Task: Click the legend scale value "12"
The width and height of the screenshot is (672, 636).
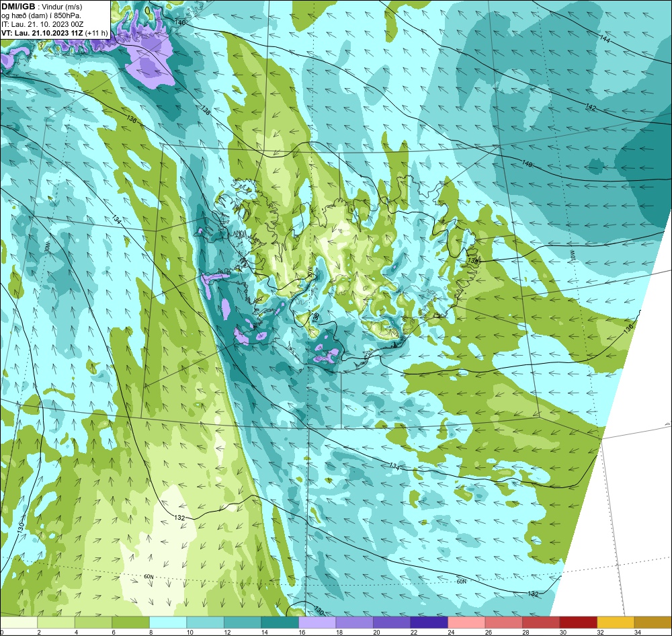Action: [x=227, y=632]
